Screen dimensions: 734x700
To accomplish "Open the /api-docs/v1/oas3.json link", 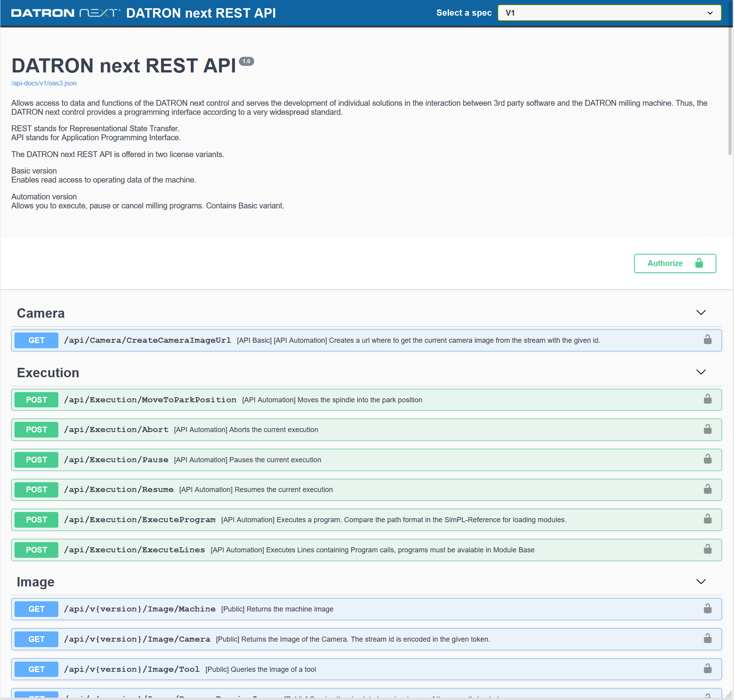I will click(44, 83).
